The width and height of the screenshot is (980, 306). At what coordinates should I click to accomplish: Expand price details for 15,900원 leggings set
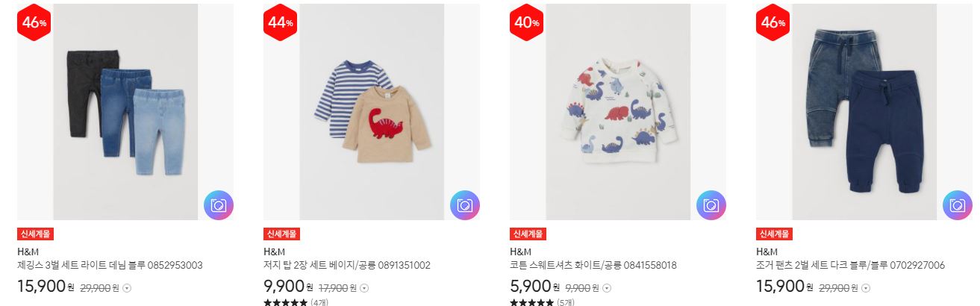click(x=126, y=287)
